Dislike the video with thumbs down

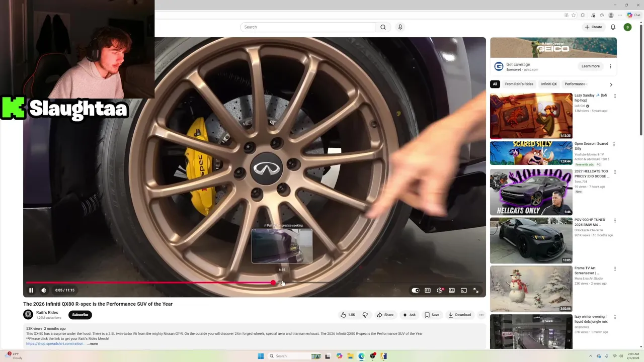[x=365, y=315]
